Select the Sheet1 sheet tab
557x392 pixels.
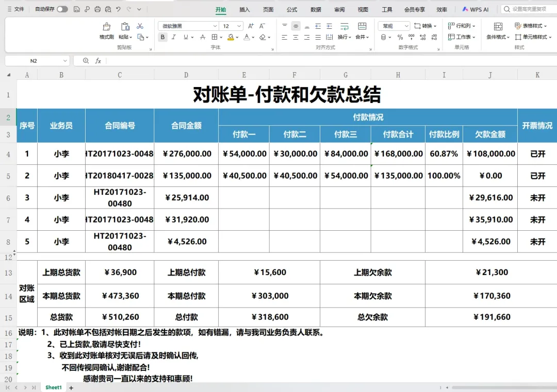click(53, 387)
